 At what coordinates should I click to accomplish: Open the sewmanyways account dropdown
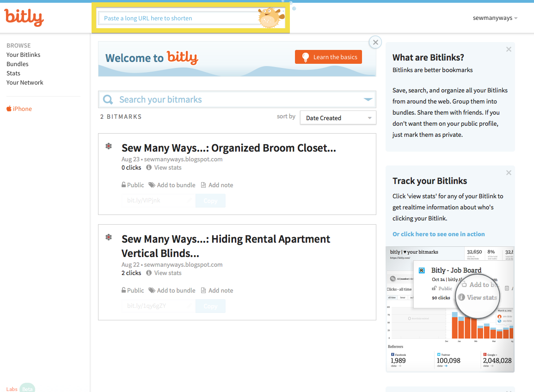[x=495, y=18]
